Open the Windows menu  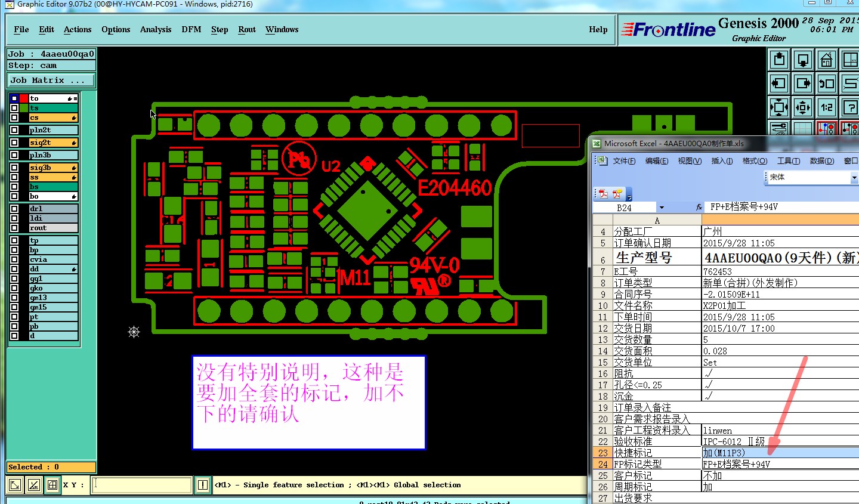pyautogui.click(x=282, y=29)
